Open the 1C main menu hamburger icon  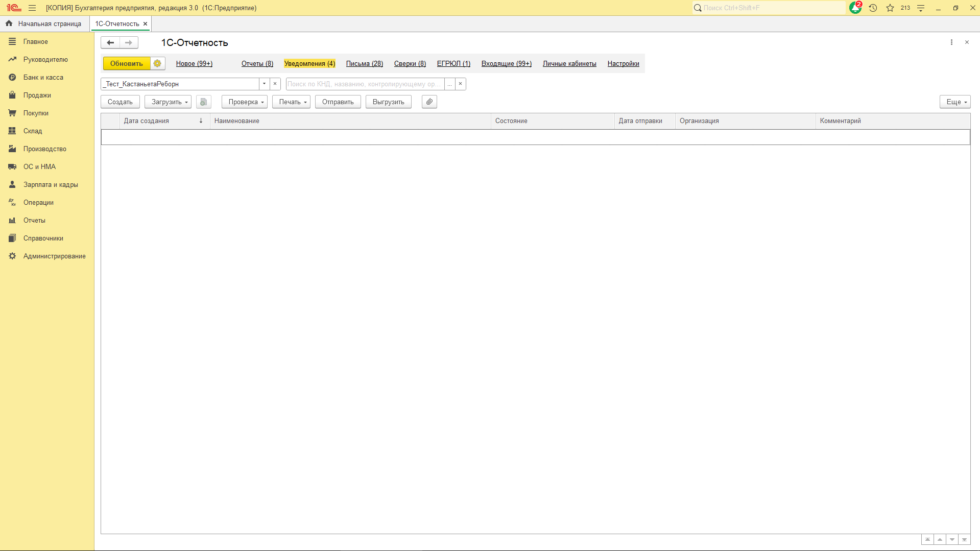click(32, 8)
